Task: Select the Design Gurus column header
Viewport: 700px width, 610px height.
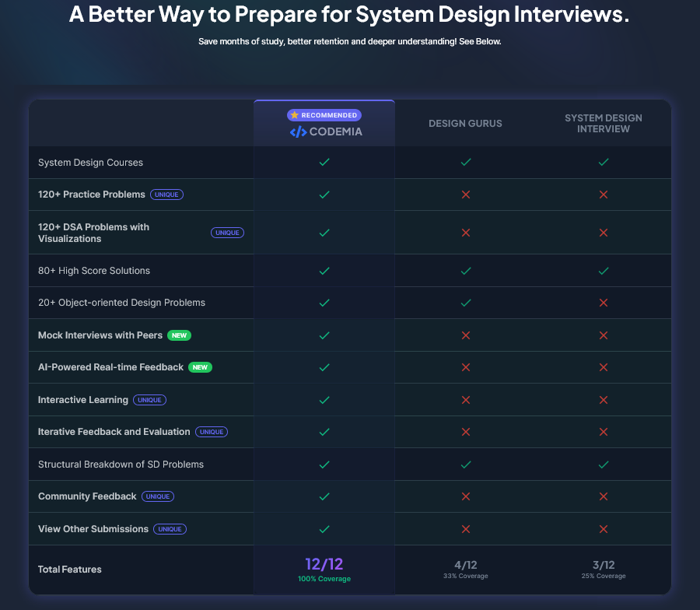Action: (465, 124)
